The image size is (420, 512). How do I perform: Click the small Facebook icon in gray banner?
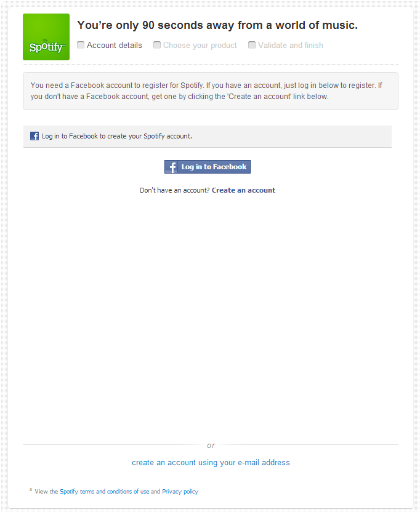pyautogui.click(x=34, y=136)
